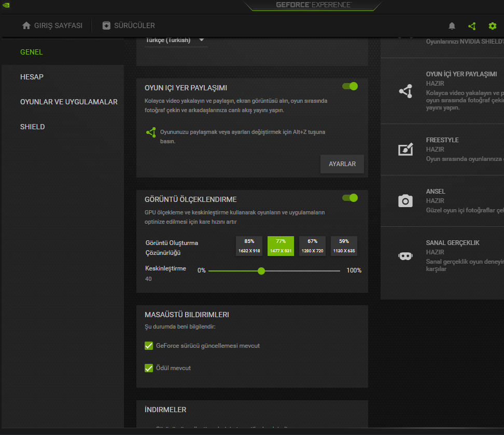The image size is (504, 435).
Task: Click the Oyun İçi Yer Paylaşımı share icon in the features list
Action: tap(405, 91)
